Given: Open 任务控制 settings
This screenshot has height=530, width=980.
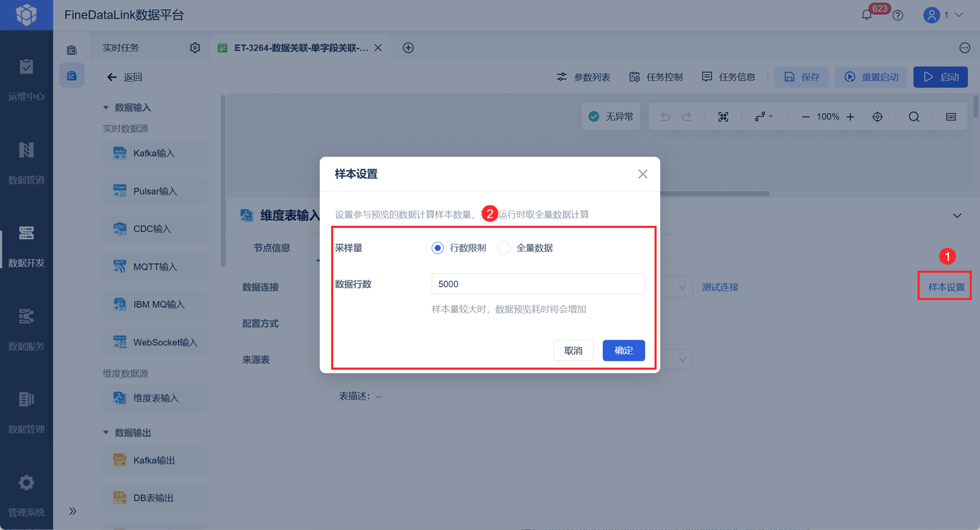Looking at the screenshot, I should [656, 77].
